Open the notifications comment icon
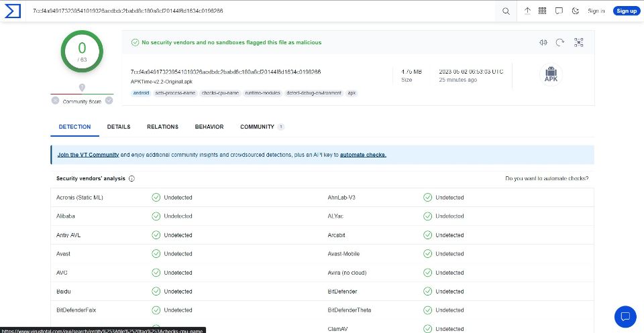 point(559,11)
